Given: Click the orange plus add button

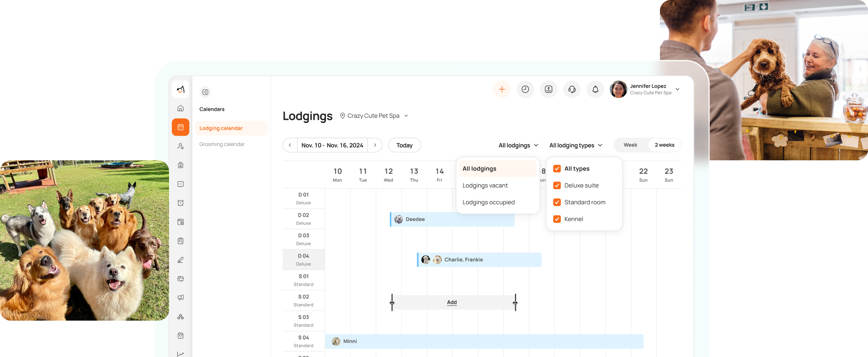Looking at the screenshot, I should click(x=502, y=89).
